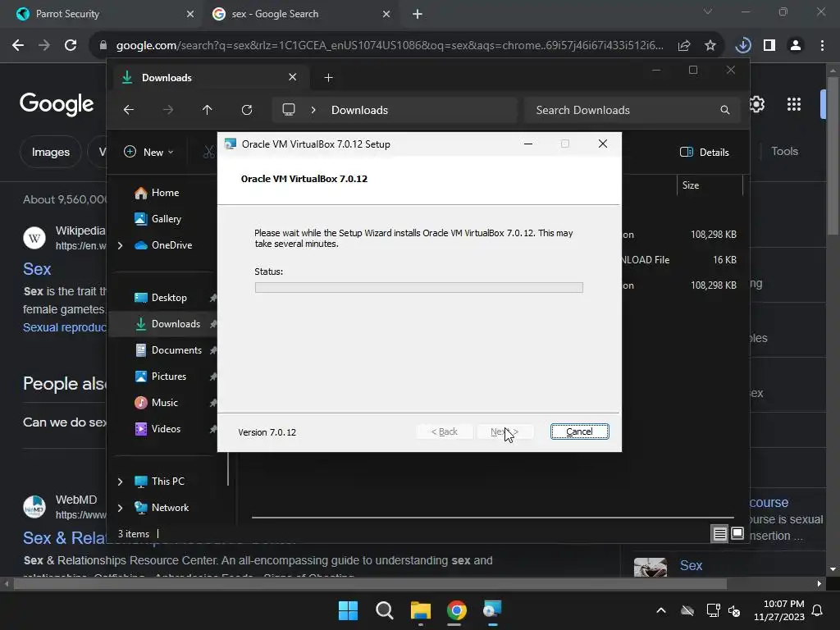Screen dimensions: 840x630
Task: Switch to details list view icon
Action: pyautogui.click(x=719, y=533)
